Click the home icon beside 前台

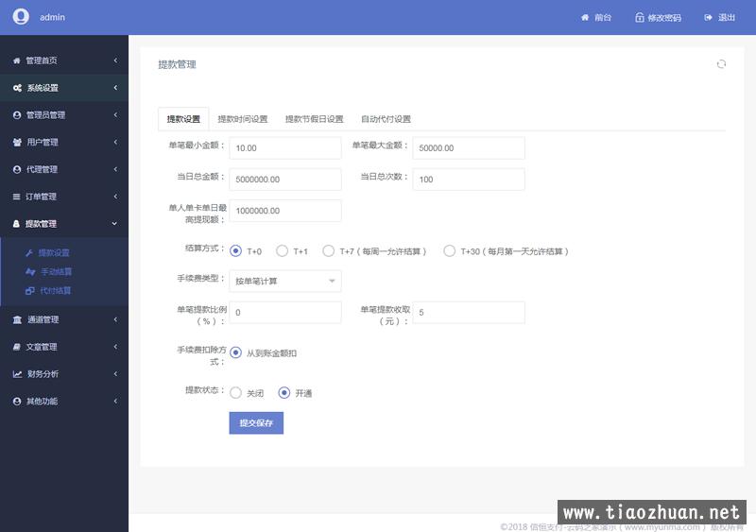click(585, 18)
